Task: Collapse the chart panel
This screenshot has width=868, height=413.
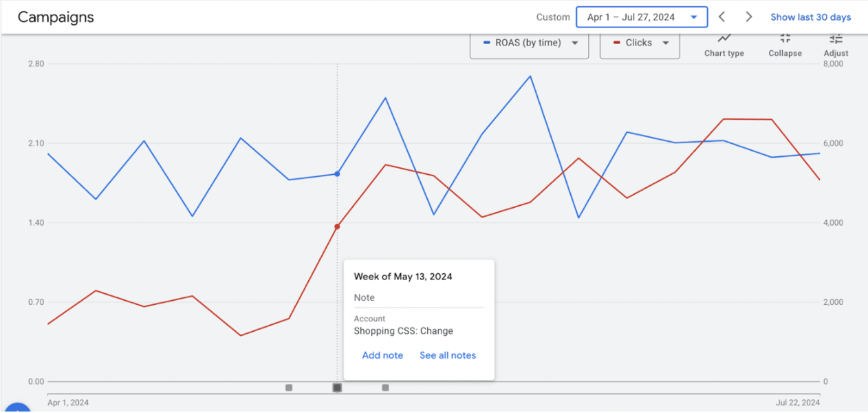Action: click(x=785, y=46)
